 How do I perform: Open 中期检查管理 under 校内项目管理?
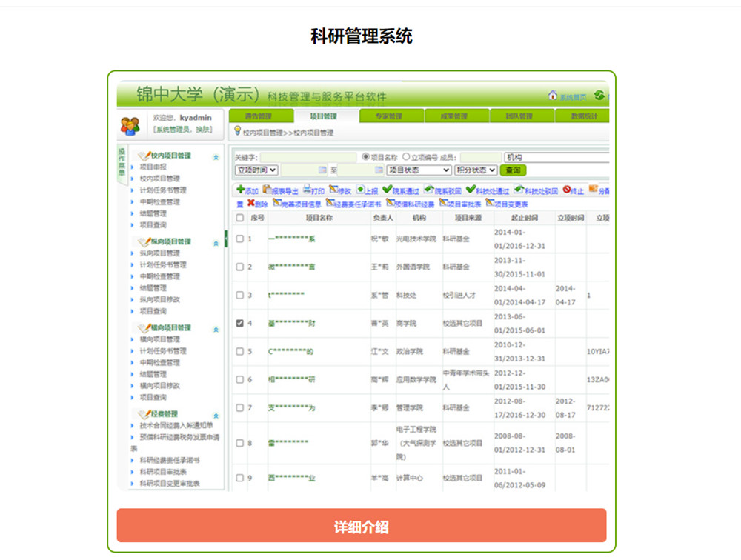(159, 201)
